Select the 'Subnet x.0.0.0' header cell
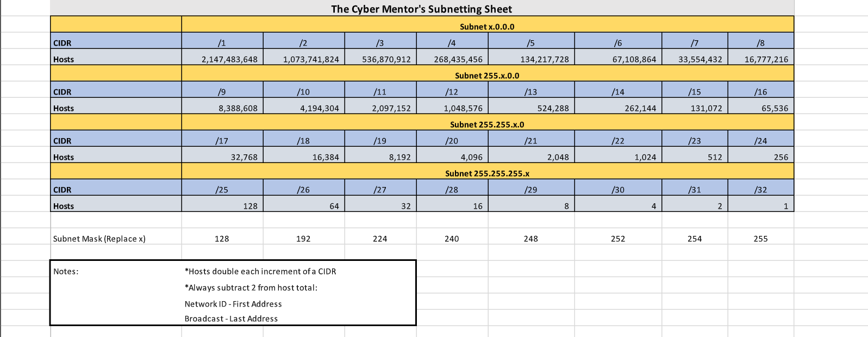This screenshot has height=337, width=868. (x=487, y=27)
